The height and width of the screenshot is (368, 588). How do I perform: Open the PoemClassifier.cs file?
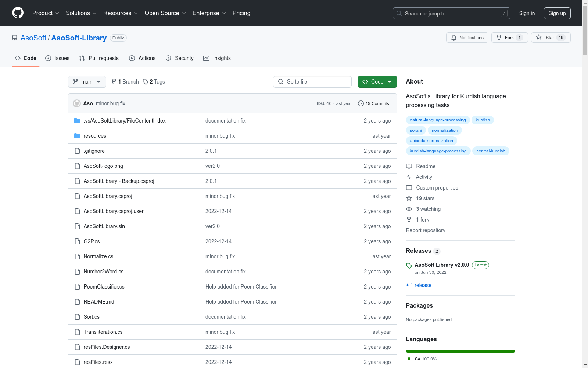tap(104, 287)
